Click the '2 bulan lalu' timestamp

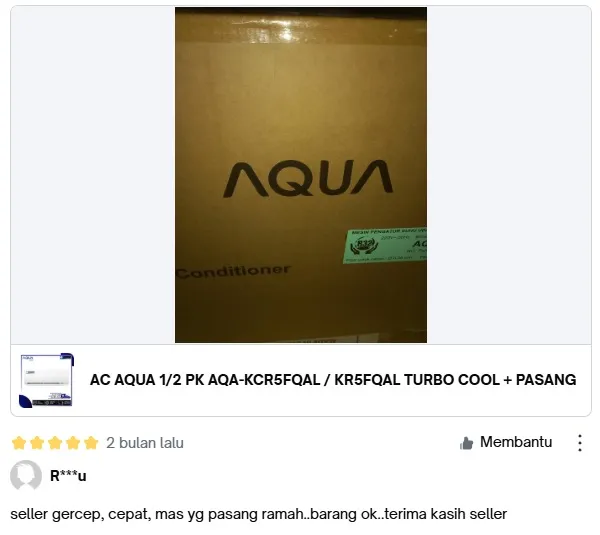pyautogui.click(x=145, y=443)
